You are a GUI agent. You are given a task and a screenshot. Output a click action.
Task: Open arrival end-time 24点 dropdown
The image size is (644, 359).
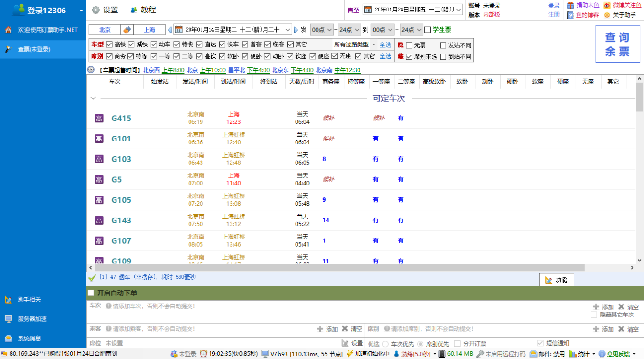tap(412, 30)
